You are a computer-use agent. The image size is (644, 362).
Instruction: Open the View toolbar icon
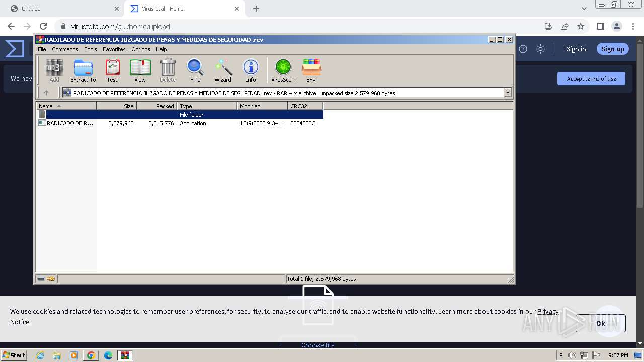pos(140,70)
